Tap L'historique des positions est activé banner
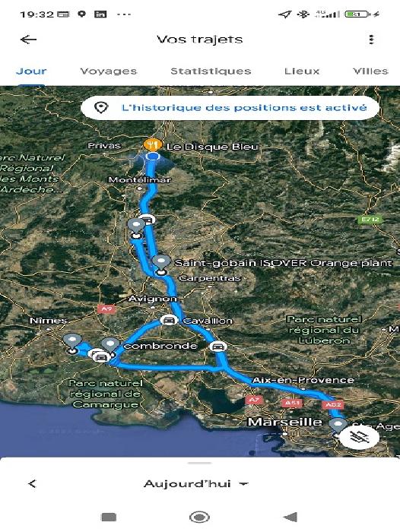 click(230, 108)
